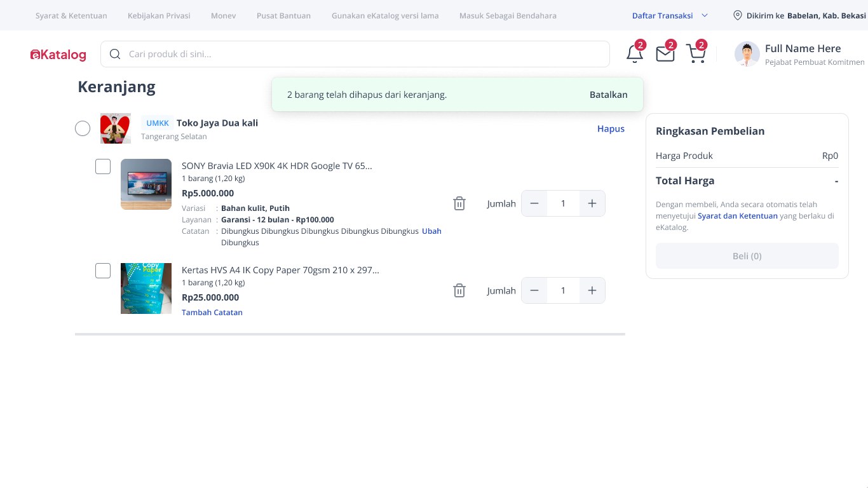This screenshot has width=868, height=488.
Task: Choose Gunakan eKatalog versi lama
Action: [385, 15]
